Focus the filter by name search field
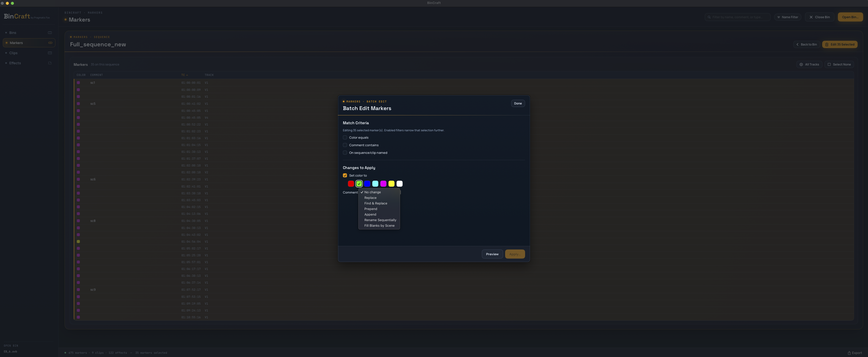868x357 pixels. click(x=737, y=17)
